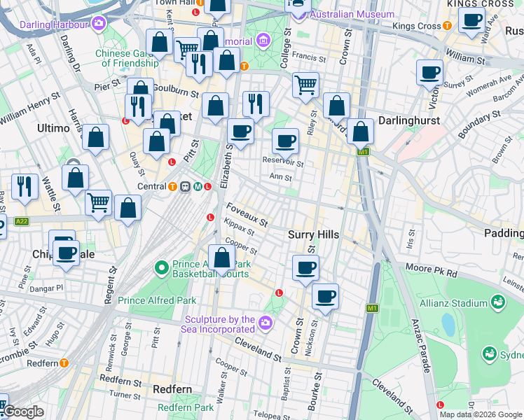Click the Redfern station T icon
Image resolution: width=524 pixels, height=420 pixels.
coord(64,363)
